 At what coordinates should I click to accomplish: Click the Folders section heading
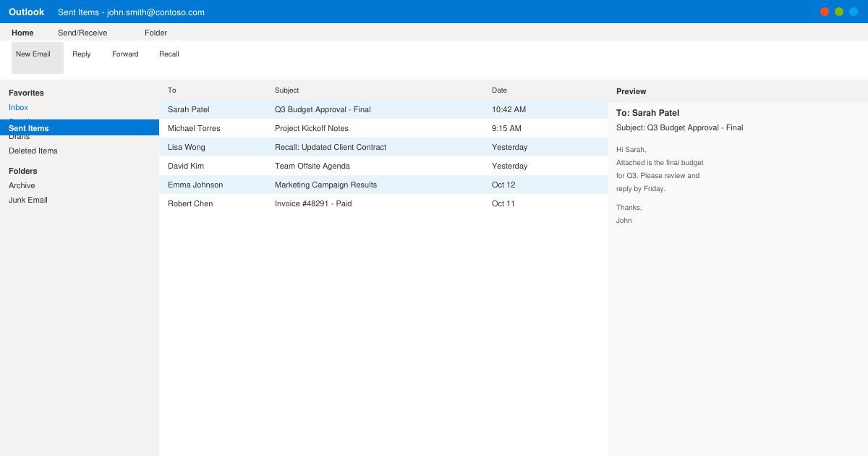pos(23,171)
